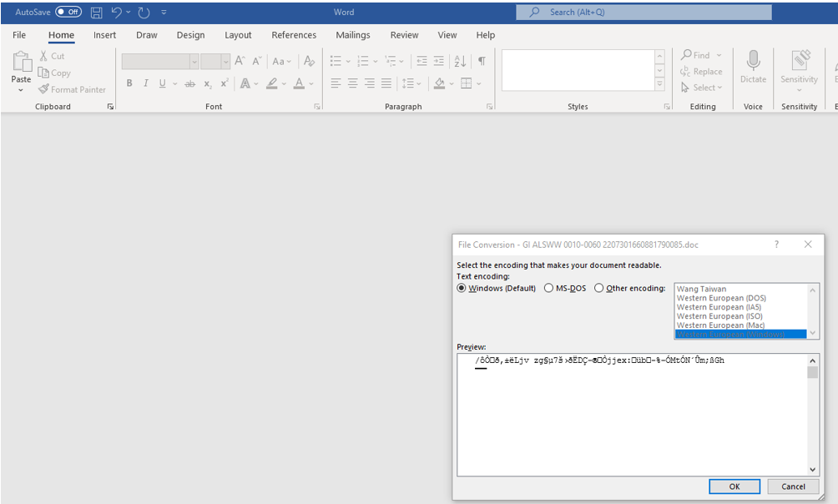Choose Windows (Default) encoding option
Screen dimensions: 838x504
coord(462,289)
